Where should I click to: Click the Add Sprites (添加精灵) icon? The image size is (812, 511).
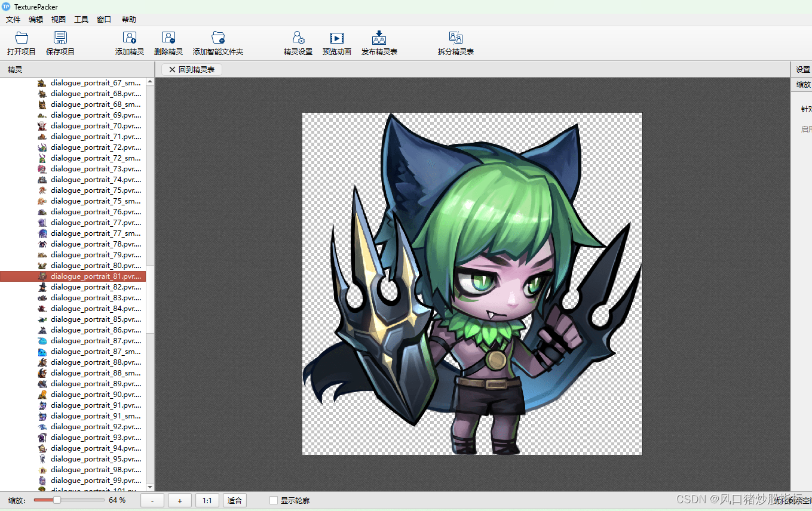tap(130, 38)
